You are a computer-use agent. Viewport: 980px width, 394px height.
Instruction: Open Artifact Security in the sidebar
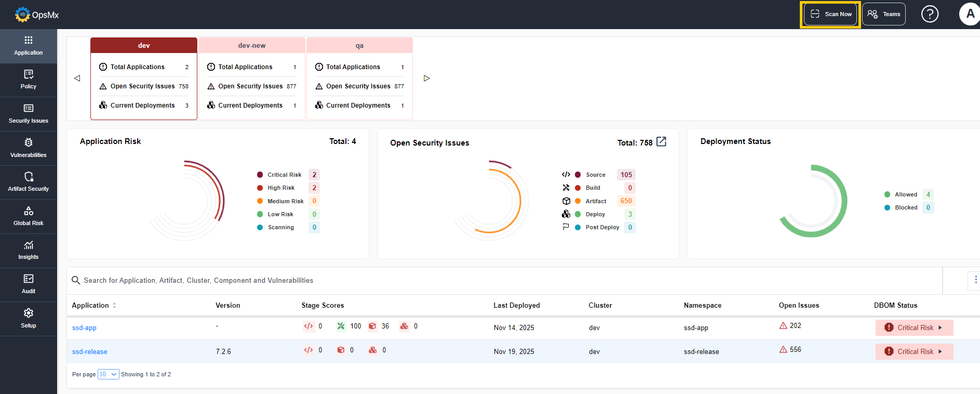point(29,182)
